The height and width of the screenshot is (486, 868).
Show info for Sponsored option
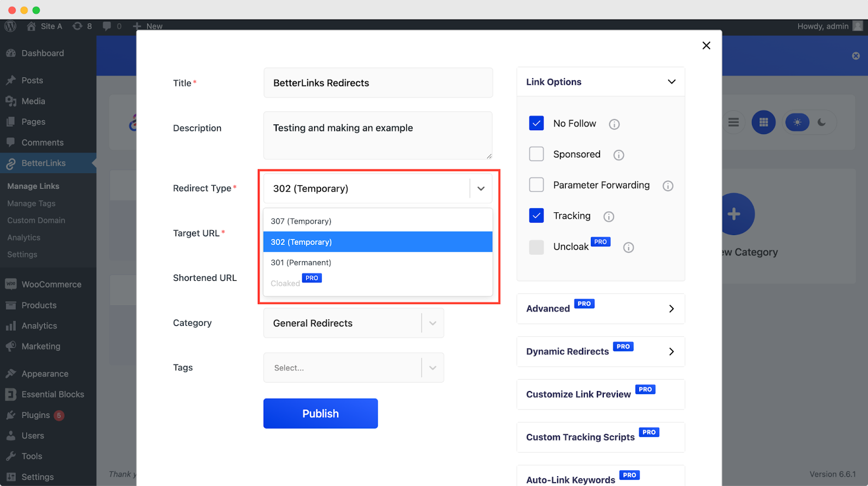[x=618, y=155]
